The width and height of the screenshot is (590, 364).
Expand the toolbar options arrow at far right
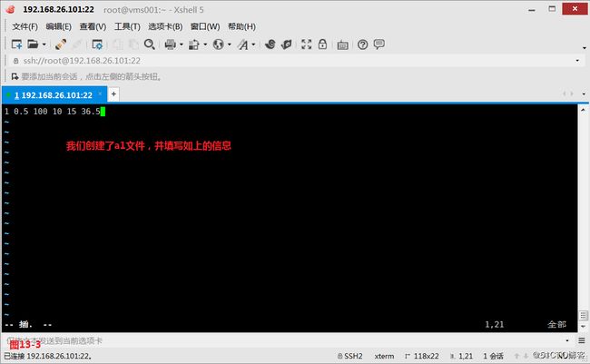pos(585,48)
